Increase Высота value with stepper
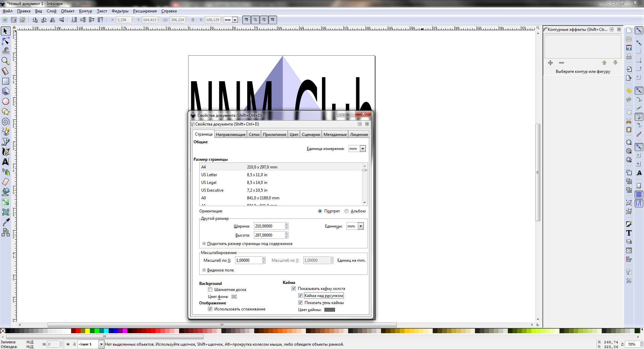This screenshot has width=644, height=349. [287, 233]
